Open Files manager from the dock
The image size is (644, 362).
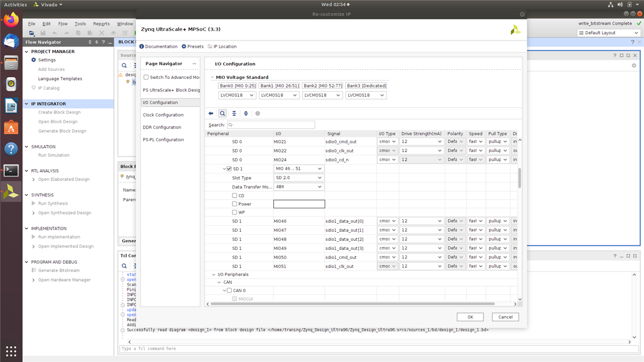tap(11, 63)
